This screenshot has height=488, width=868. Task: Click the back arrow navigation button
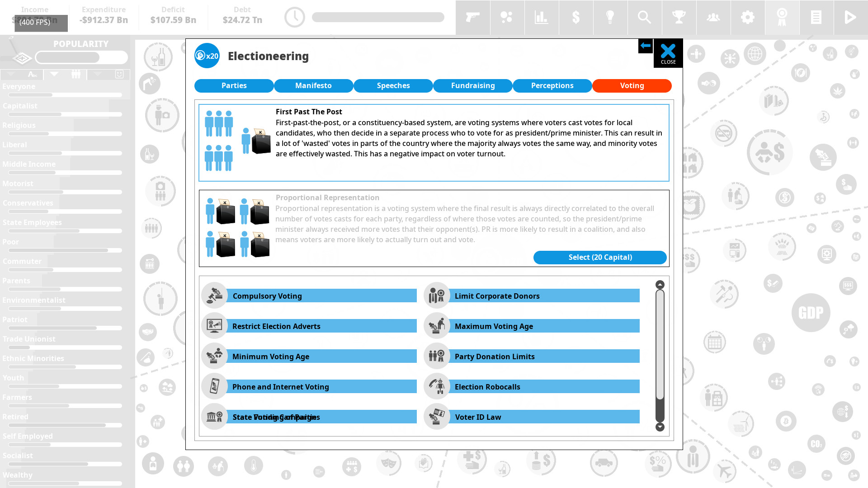point(646,46)
